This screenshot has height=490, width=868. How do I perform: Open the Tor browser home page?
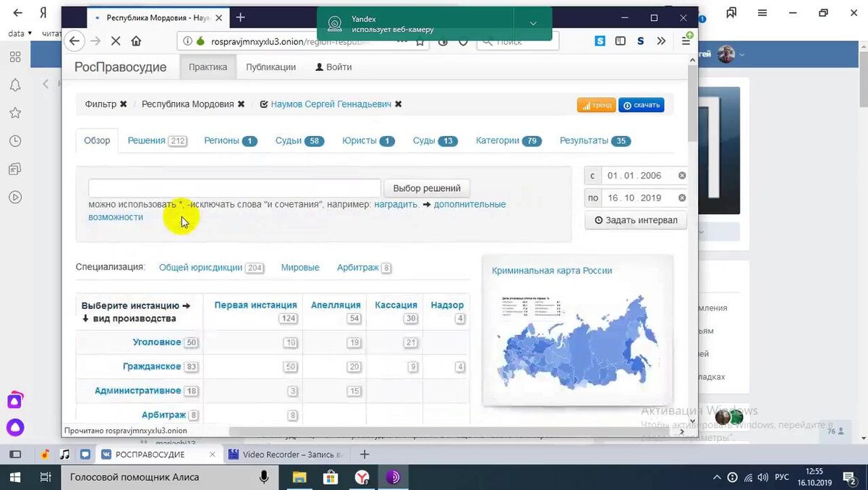[x=136, y=41]
